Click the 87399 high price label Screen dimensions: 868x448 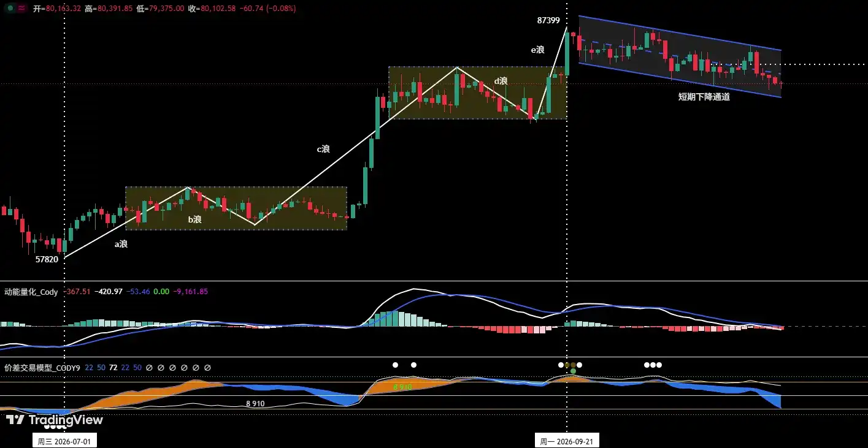pyautogui.click(x=548, y=20)
